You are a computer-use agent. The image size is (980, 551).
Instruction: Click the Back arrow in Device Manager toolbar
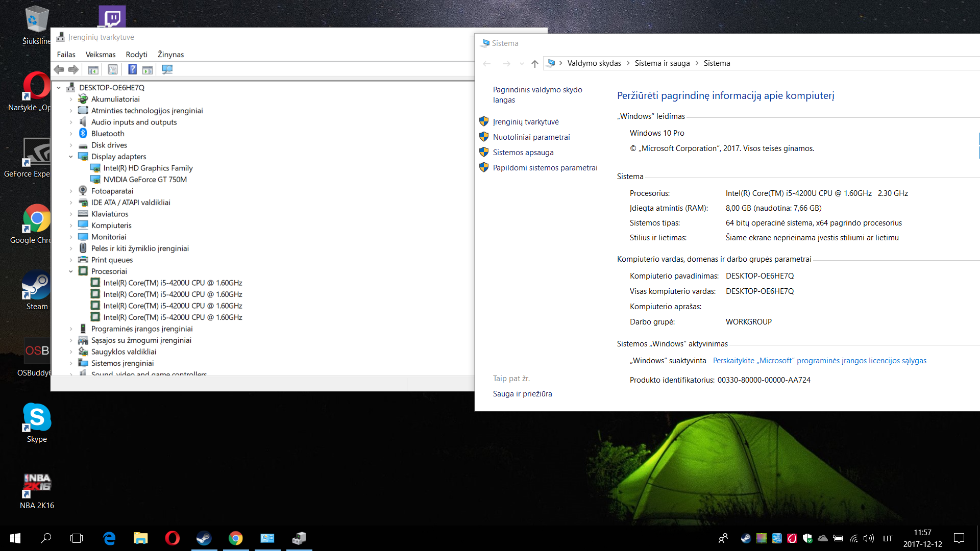[59, 69]
